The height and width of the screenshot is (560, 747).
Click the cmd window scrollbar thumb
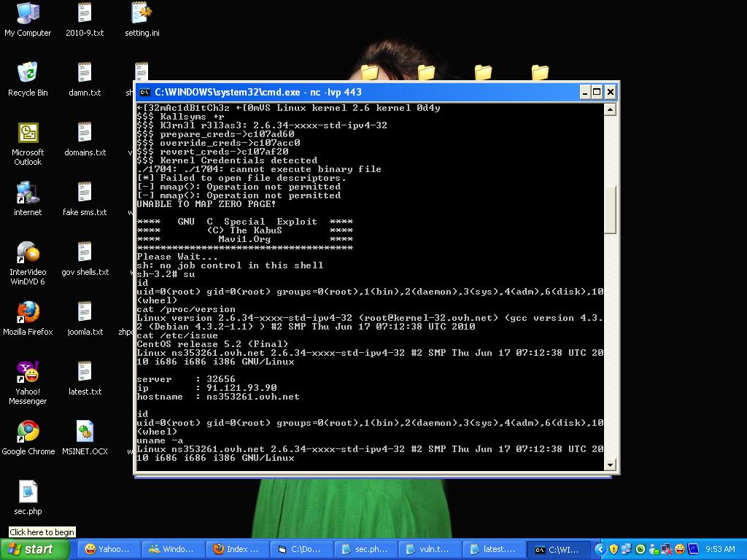pos(610,209)
